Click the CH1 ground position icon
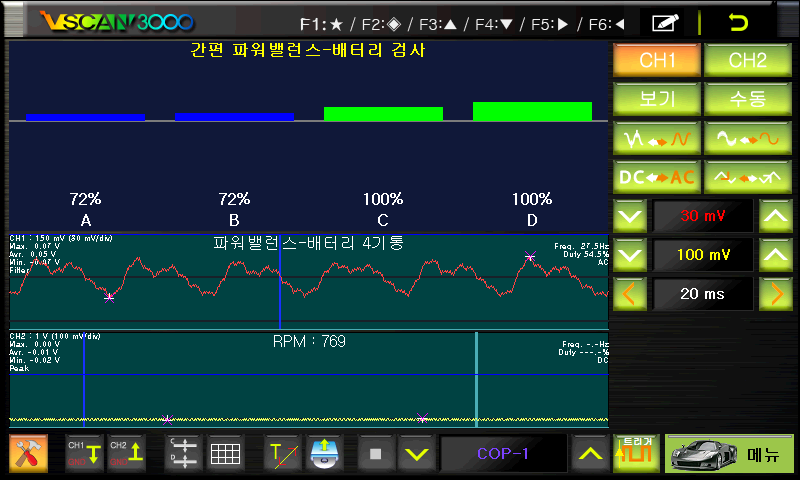This screenshot has width=800, height=480. coord(84,454)
